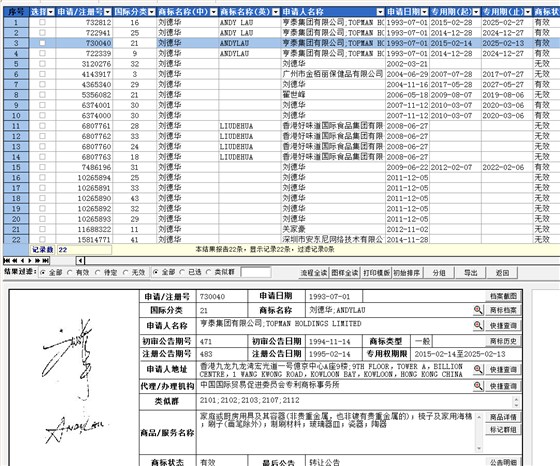Tick checkbox for record 732812
The image size is (560, 466).
point(42,22)
